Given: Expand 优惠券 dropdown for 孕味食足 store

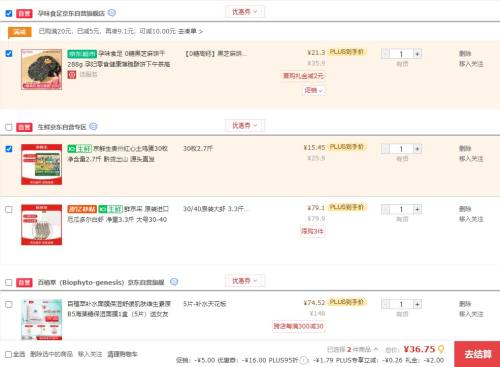Looking at the screenshot, I should pyautogui.click(x=245, y=12).
